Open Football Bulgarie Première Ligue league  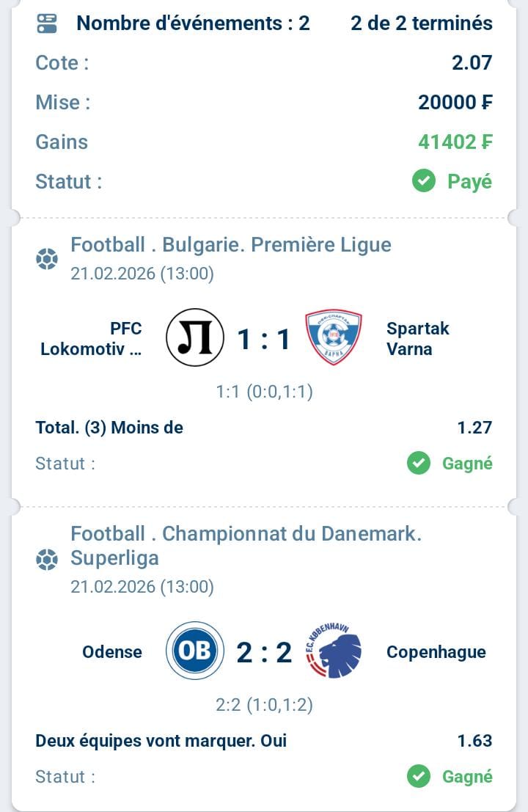pyautogui.click(x=231, y=244)
